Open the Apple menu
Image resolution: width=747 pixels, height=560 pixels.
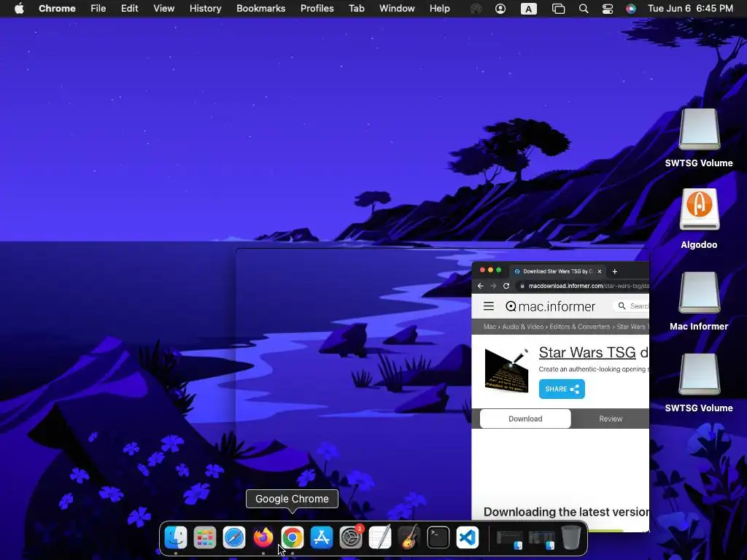click(19, 8)
